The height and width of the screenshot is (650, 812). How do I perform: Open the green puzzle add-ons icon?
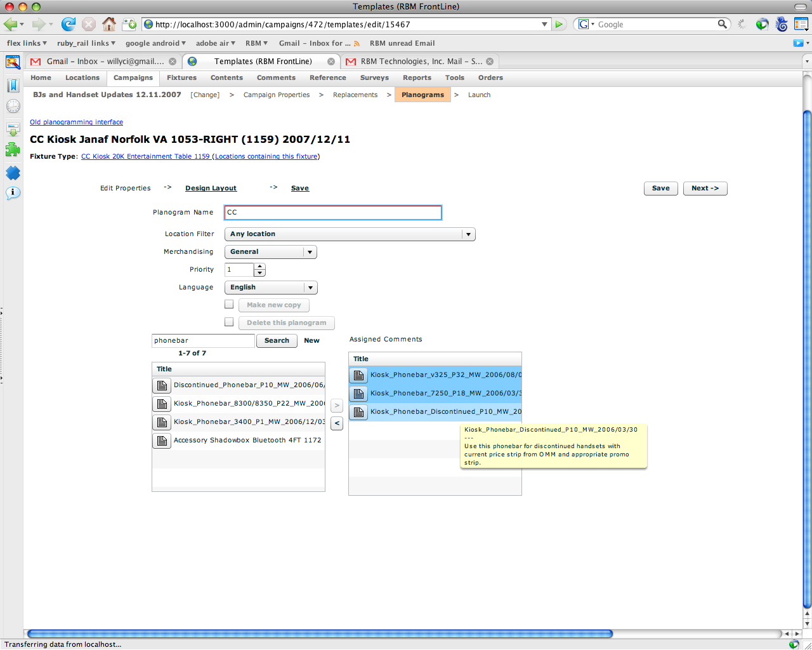coord(13,150)
